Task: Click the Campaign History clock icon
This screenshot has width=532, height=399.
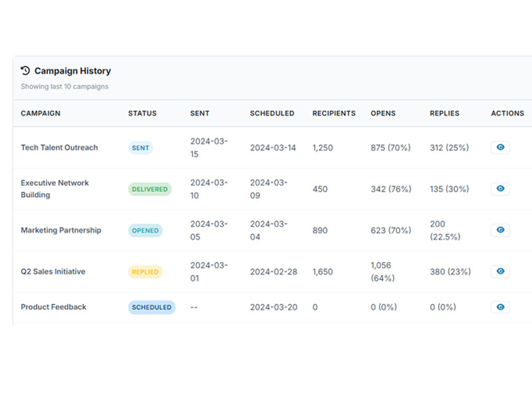Action: (x=26, y=70)
